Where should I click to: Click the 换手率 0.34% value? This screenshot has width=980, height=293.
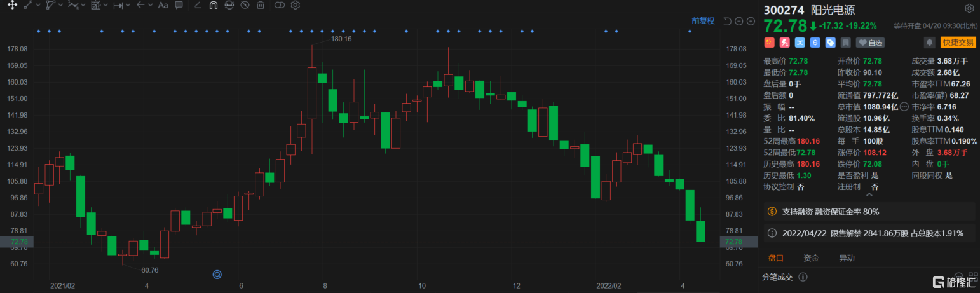tap(947, 118)
